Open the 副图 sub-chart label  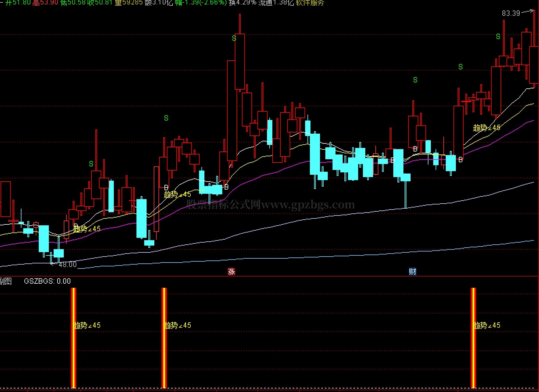pos(6,281)
